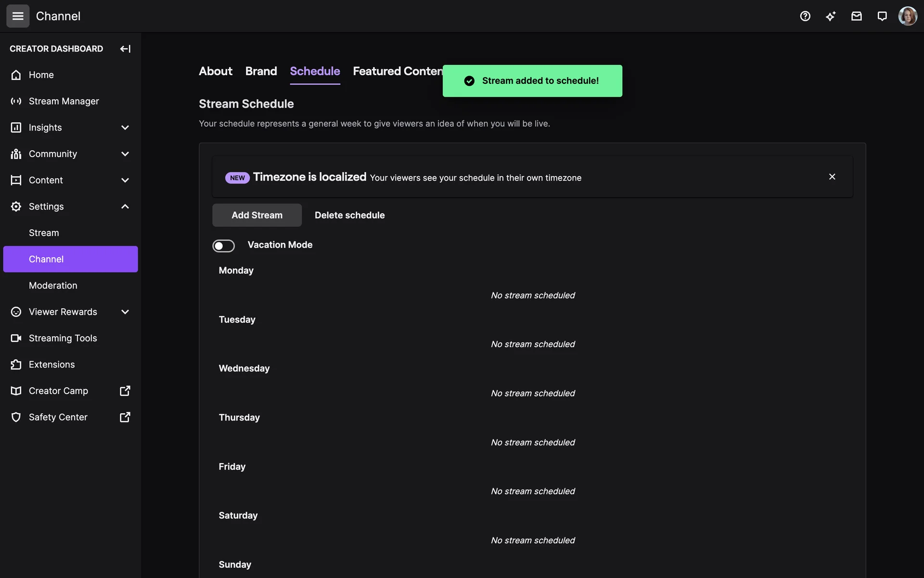Viewport: 924px width, 578px height.
Task: Open the profile avatar menu
Action: pos(908,16)
